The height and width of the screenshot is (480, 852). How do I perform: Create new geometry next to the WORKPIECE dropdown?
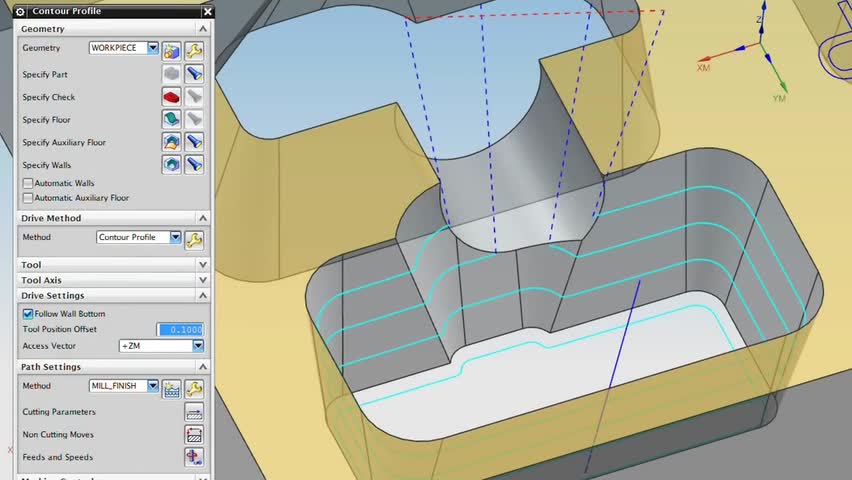click(x=171, y=51)
